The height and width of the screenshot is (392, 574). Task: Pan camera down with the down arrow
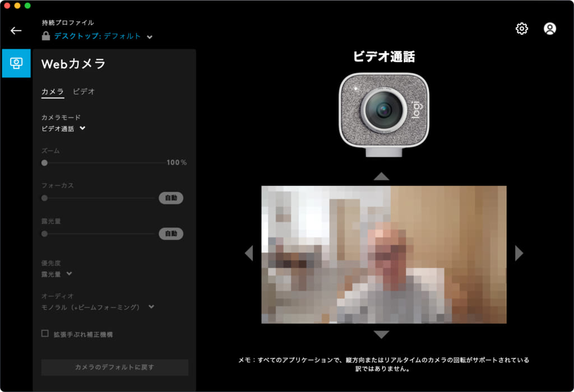[381, 334]
